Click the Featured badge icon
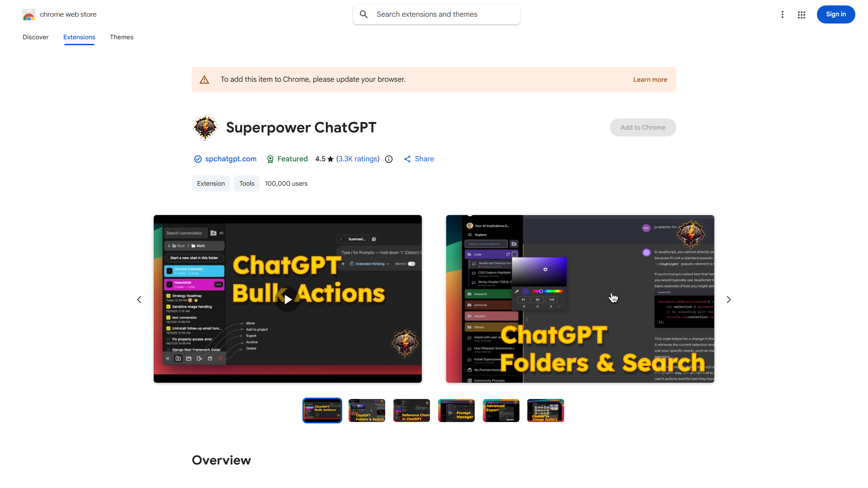The image size is (868, 488). pyautogui.click(x=270, y=159)
